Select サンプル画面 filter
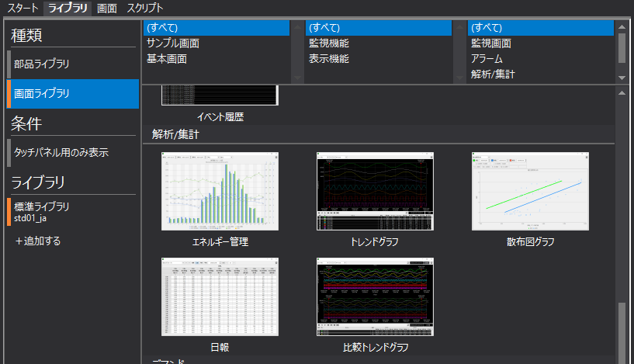This screenshot has height=364, width=634. tap(217, 43)
